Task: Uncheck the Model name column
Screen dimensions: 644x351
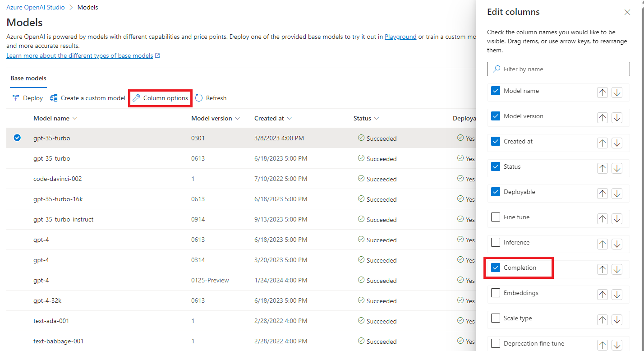Action: pos(496,91)
